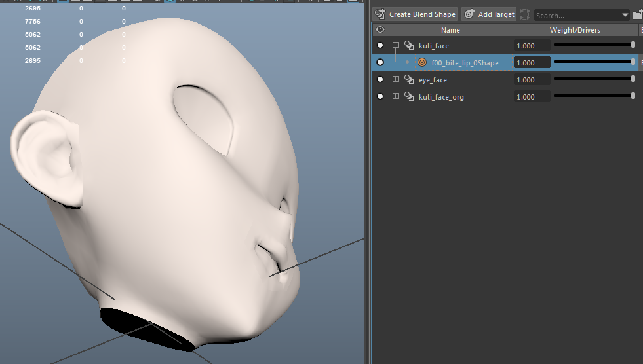Click the eye_face weight slider
This screenshot has width=643, height=364.
click(x=594, y=79)
